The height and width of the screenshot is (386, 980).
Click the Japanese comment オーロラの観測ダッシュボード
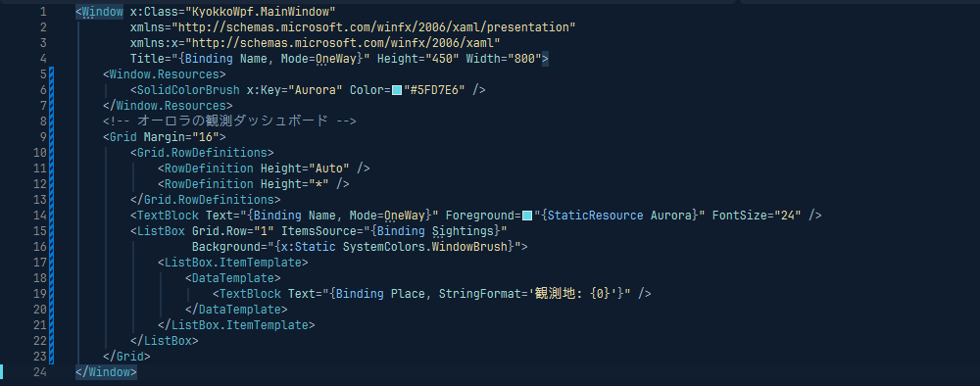click(232, 121)
